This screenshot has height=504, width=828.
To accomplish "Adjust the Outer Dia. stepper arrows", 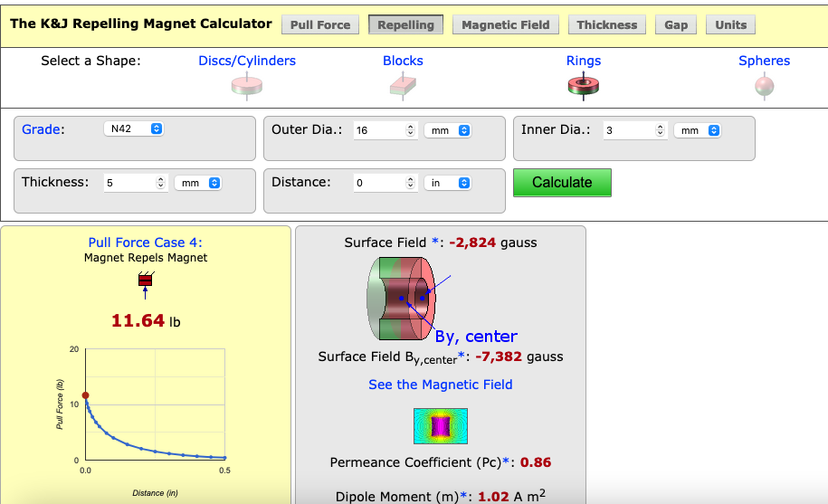I will (x=410, y=130).
